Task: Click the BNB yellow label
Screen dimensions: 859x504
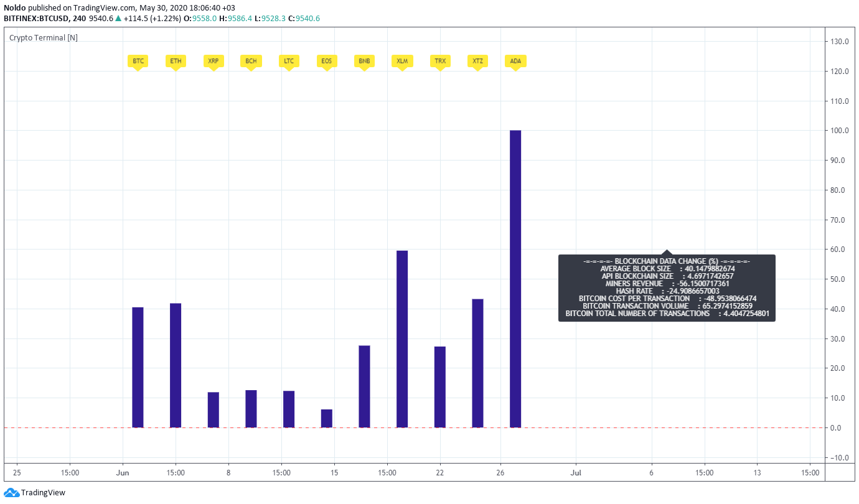Action: tap(364, 61)
